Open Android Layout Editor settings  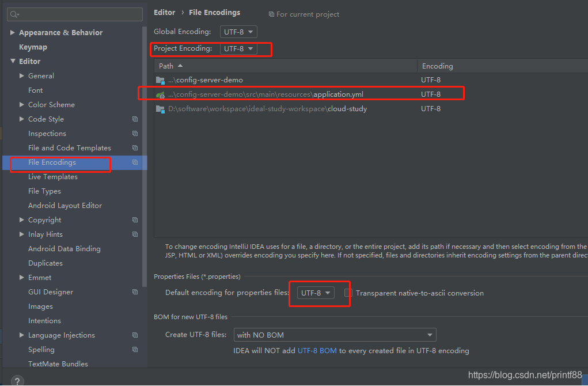65,206
